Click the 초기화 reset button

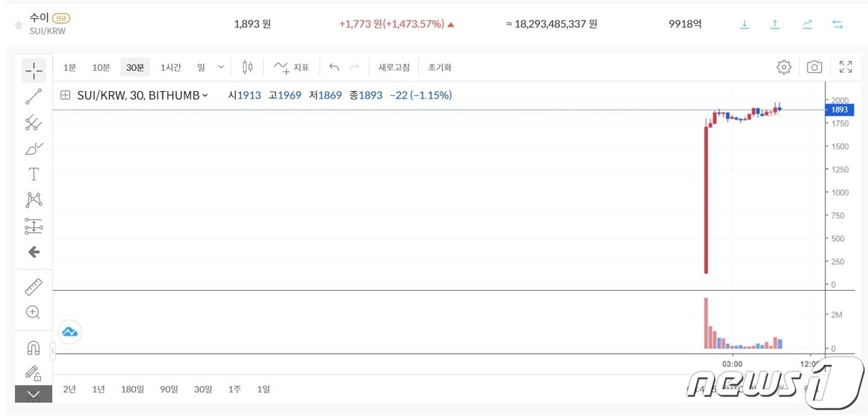tap(440, 68)
